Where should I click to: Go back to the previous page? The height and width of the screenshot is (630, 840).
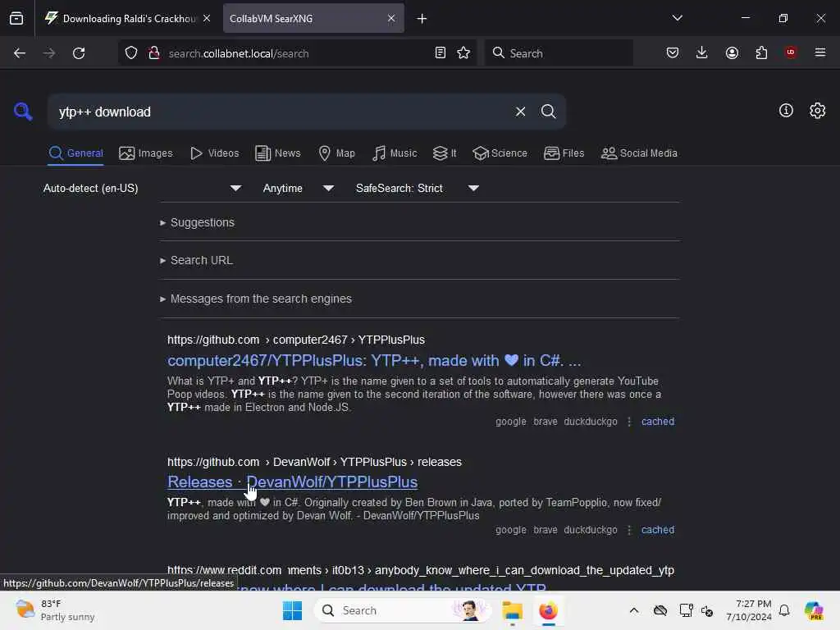(x=20, y=53)
